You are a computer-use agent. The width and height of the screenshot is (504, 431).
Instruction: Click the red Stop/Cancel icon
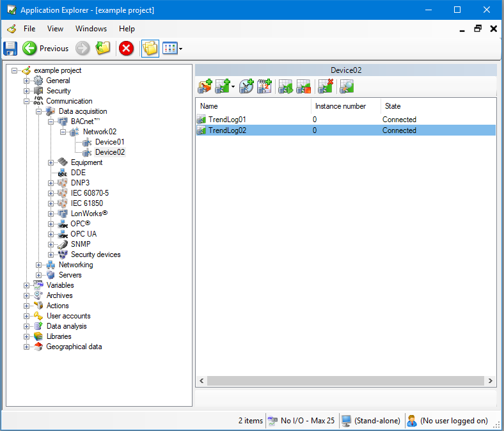[x=127, y=49]
